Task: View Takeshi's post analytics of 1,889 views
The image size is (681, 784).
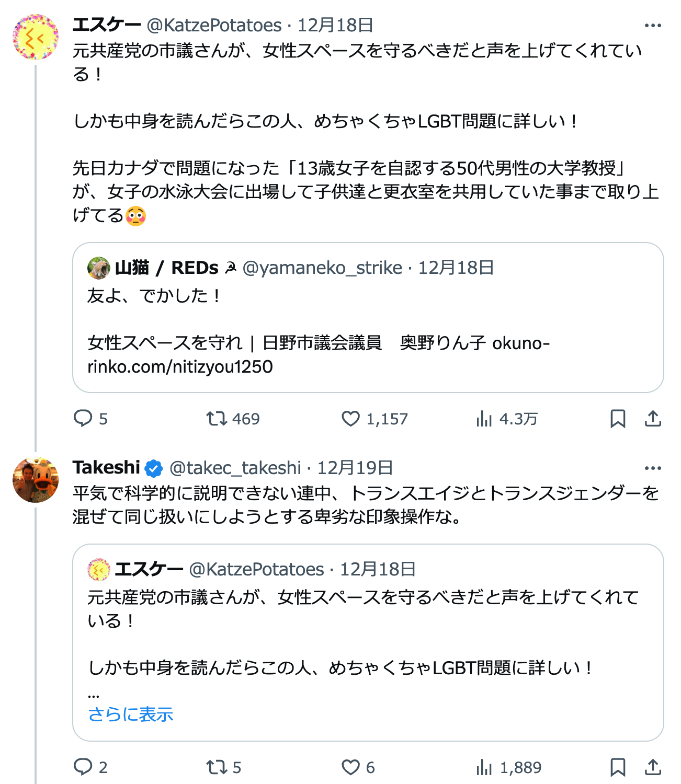Action: click(484, 767)
